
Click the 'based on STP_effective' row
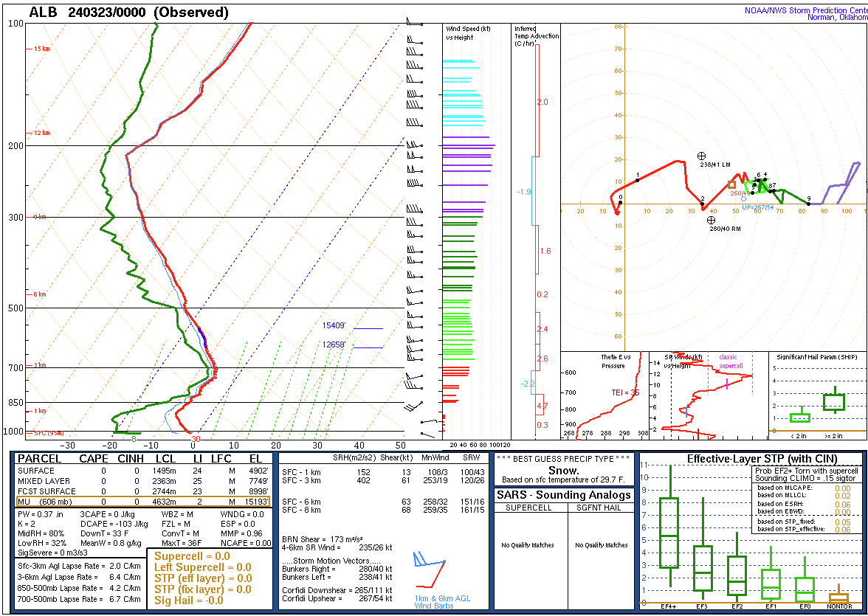(x=804, y=529)
